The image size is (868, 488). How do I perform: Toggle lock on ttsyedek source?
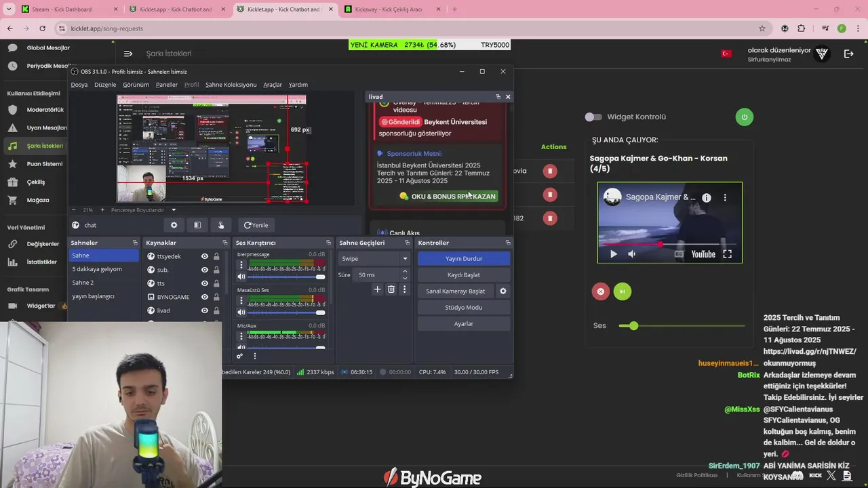(x=216, y=256)
